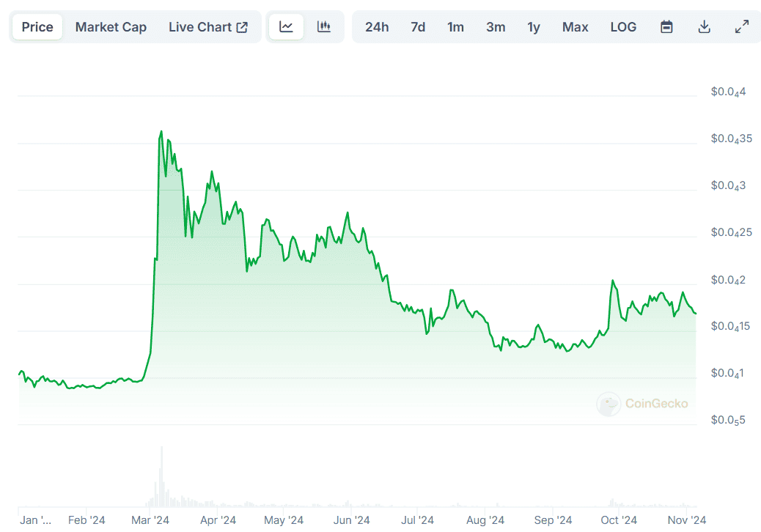Expand chart to fullscreen
Viewport: 761px width, 532px height.
tap(742, 26)
